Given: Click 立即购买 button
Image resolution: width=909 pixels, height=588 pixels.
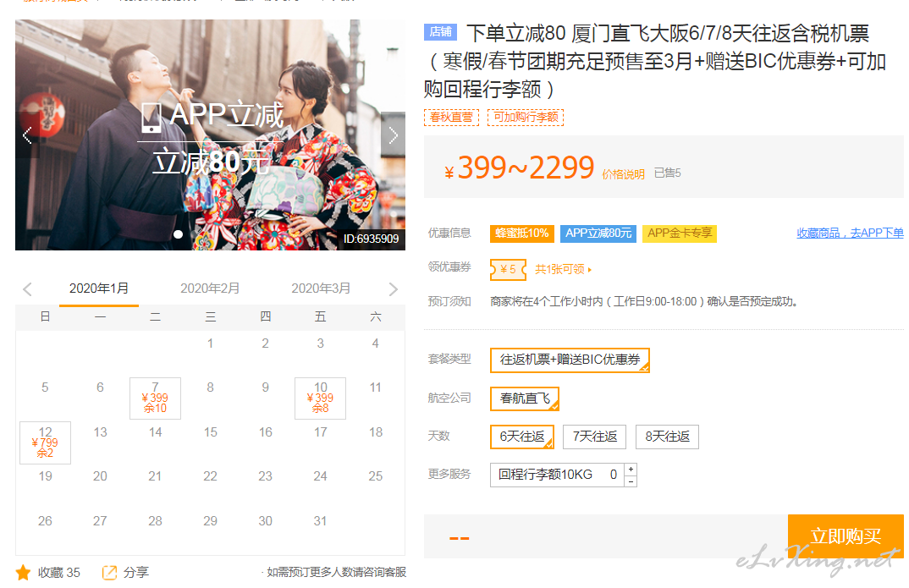Looking at the screenshot, I should click(846, 536).
